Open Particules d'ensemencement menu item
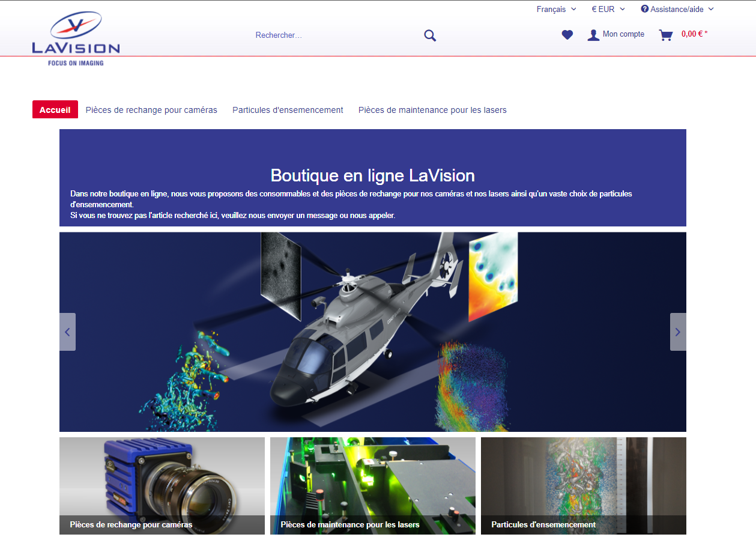The image size is (756, 558). pyautogui.click(x=288, y=110)
